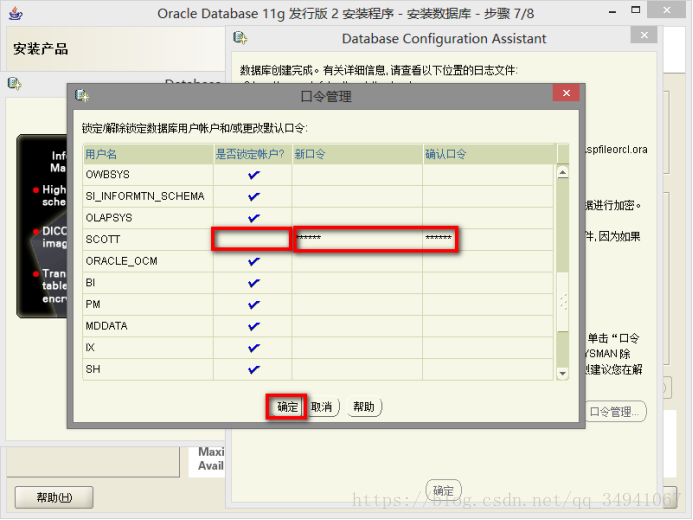Screen dimensions: 693x520
Task: Click the Java icon in Oracle installer title bar
Action: pyautogui.click(x=16, y=13)
